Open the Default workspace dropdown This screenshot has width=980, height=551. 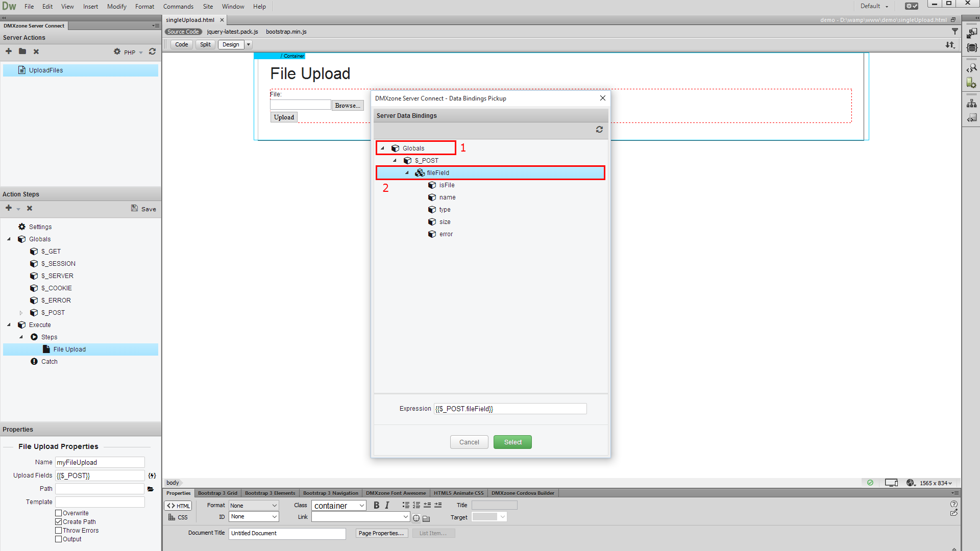[x=874, y=6]
